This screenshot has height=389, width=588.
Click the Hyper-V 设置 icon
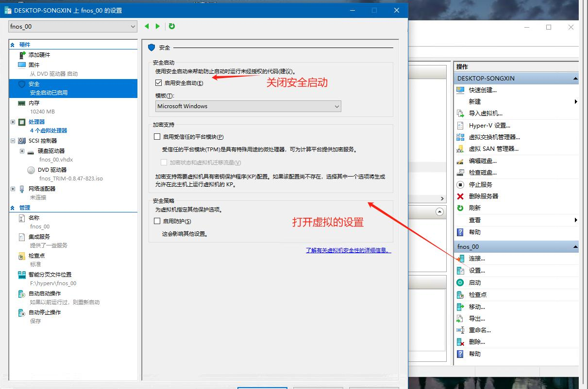pos(460,126)
